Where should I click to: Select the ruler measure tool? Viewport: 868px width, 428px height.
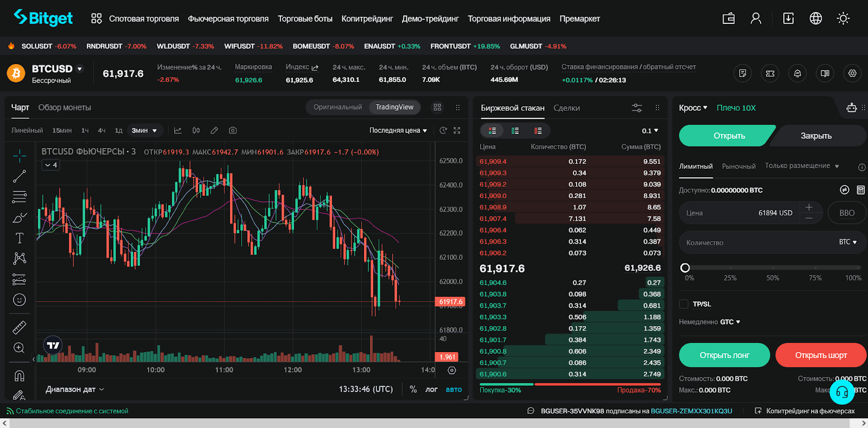coord(20,328)
